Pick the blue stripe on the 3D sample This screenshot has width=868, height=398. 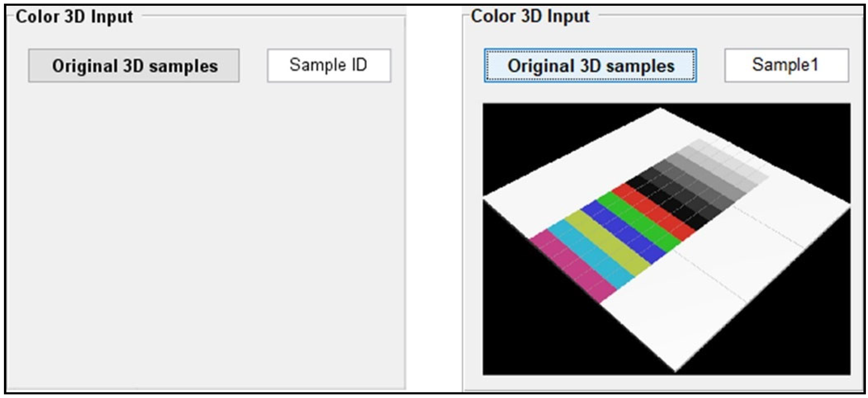[623, 231]
